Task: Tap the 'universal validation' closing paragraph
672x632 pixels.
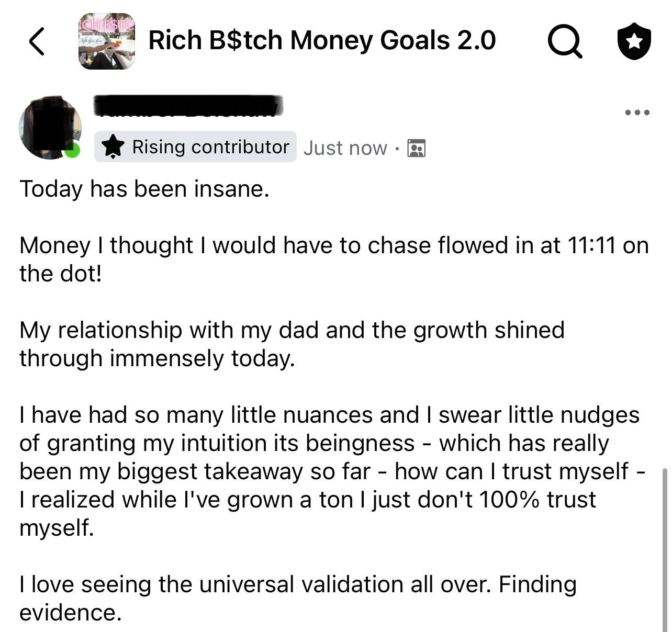Action: 298,598
